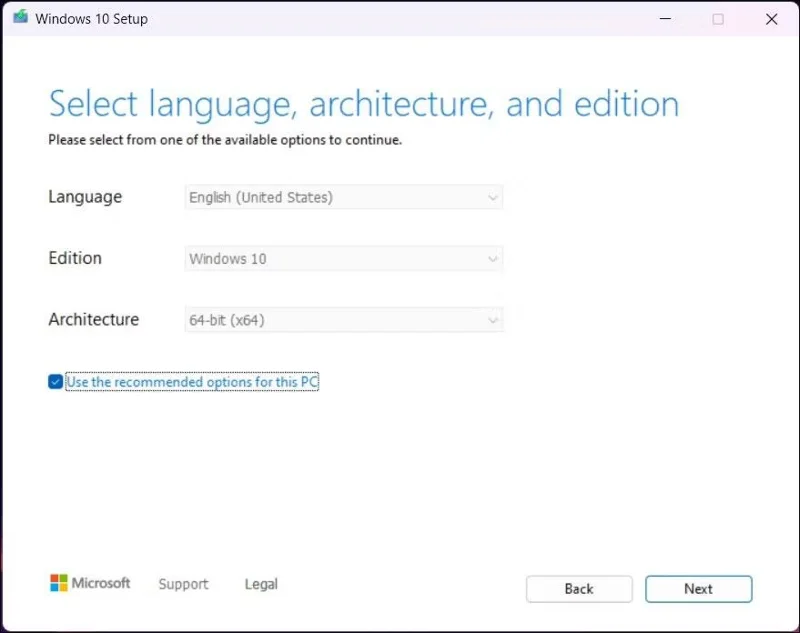Uncheck Use the recommended options for this PC
Screen dimensions: 800x633
(x=56, y=382)
